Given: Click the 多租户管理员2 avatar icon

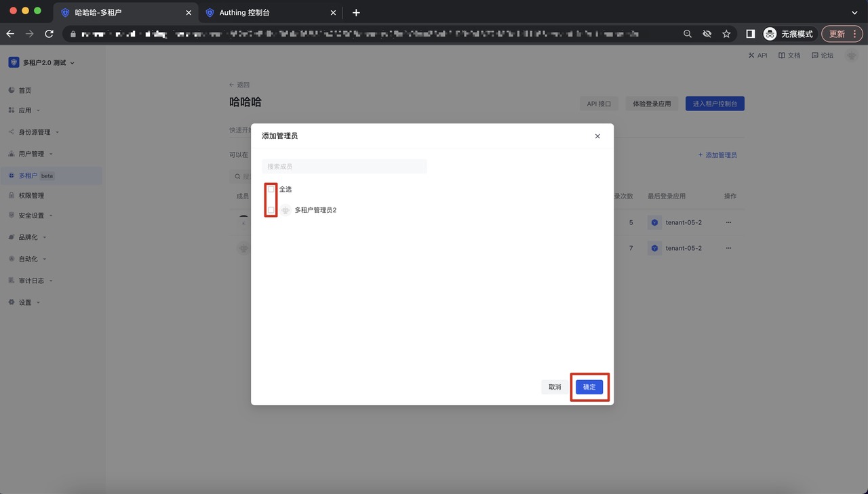Looking at the screenshot, I should (286, 210).
